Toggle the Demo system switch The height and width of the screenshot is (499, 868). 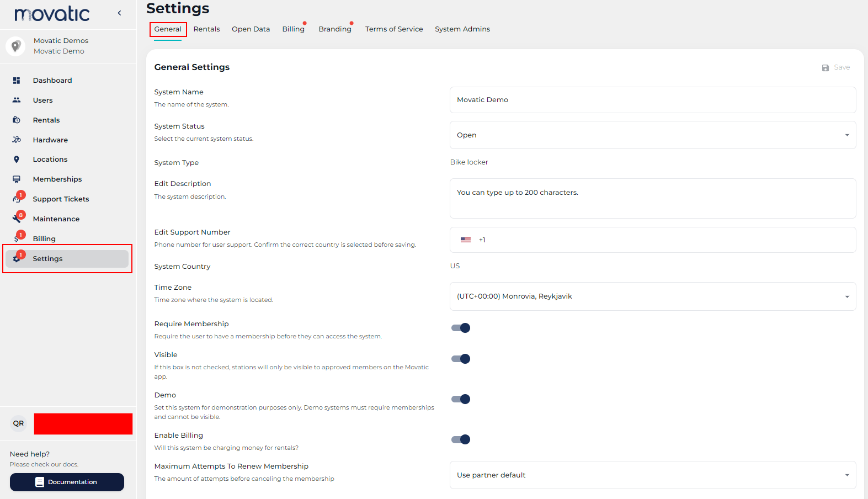pyautogui.click(x=461, y=399)
